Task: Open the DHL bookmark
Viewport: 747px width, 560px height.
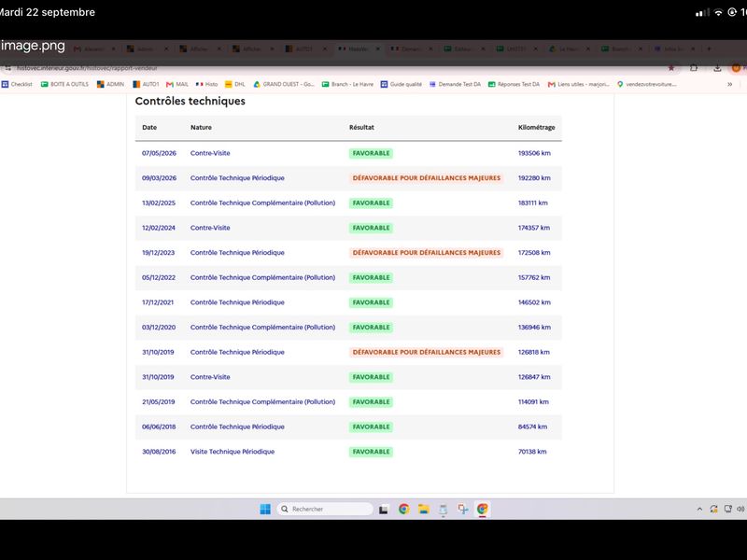Action: [x=235, y=84]
